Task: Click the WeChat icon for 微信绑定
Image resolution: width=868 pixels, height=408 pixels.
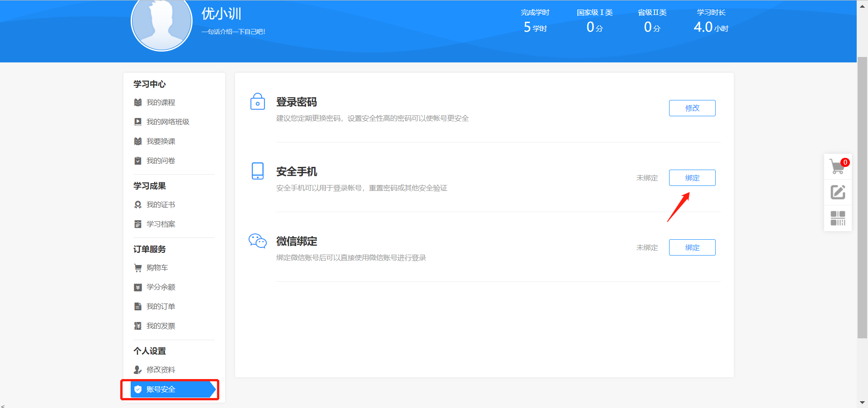Action: [258, 241]
